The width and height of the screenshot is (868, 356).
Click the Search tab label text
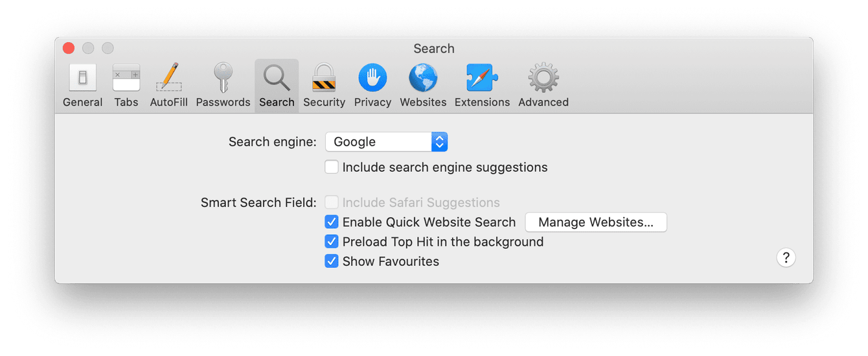(x=277, y=102)
